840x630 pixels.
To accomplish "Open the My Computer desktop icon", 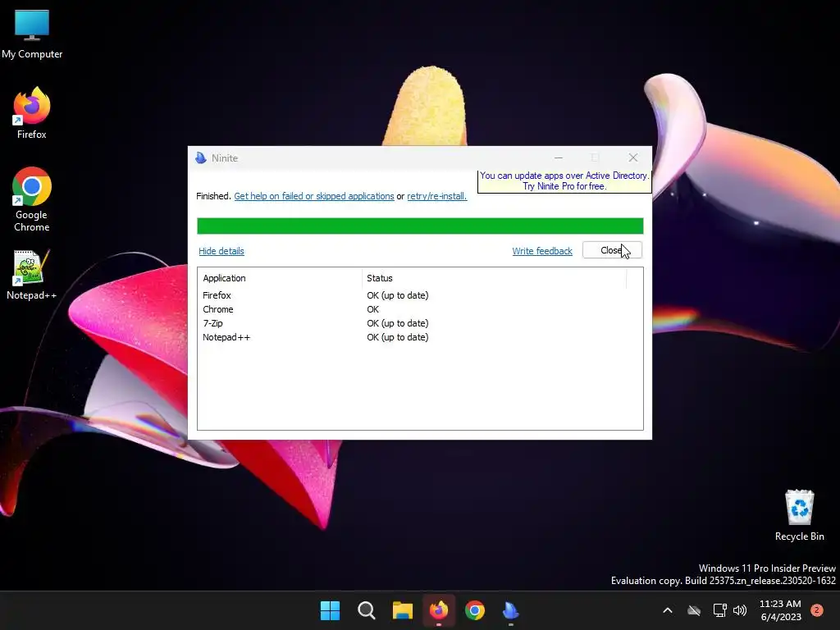I will [x=32, y=34].
